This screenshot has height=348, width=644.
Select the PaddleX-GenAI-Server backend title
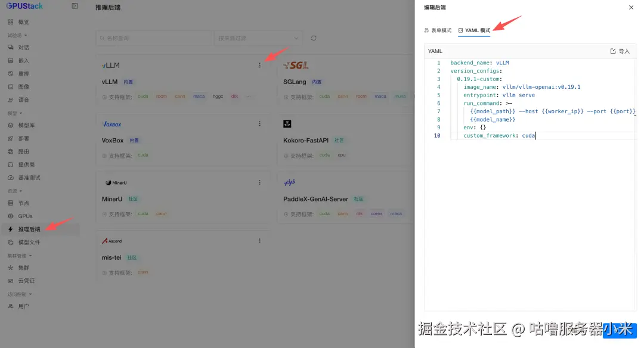coord(315,199)
